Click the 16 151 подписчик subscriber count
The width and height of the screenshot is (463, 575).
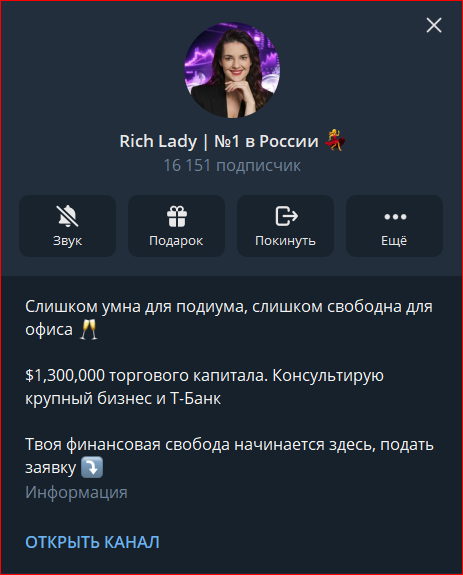(x=232, y=165)
